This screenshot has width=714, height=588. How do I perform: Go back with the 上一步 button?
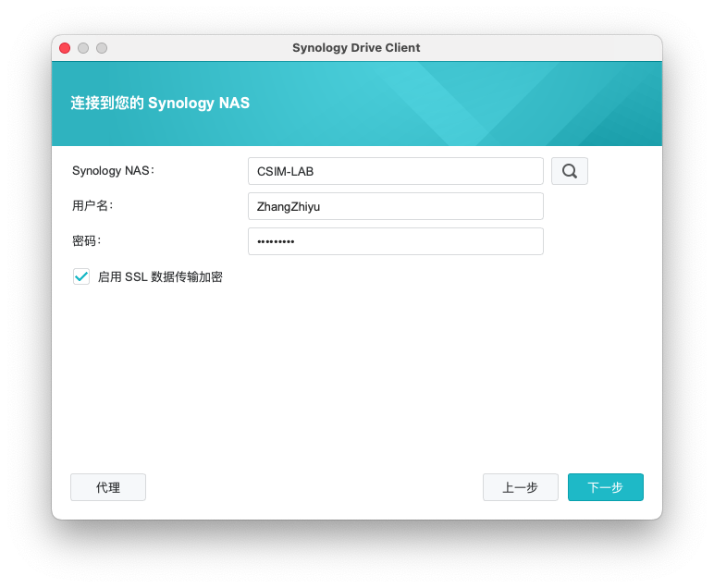click(521, 487)
